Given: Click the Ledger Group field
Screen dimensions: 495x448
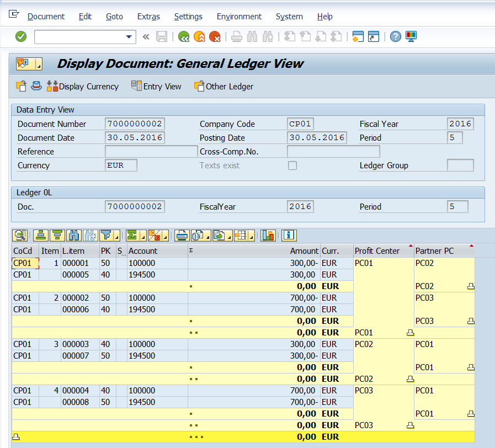Looking at the screenshot, I should click(460, 166).
